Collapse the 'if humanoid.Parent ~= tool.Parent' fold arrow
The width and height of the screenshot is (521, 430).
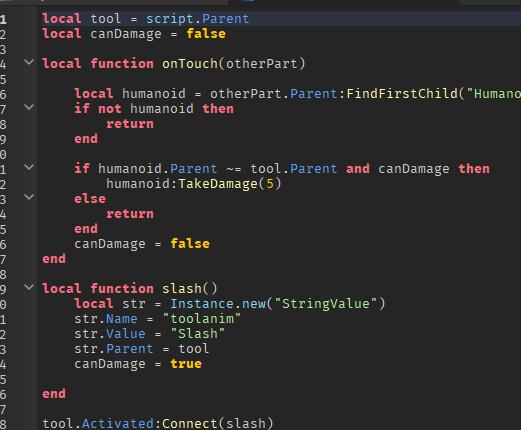29,167
